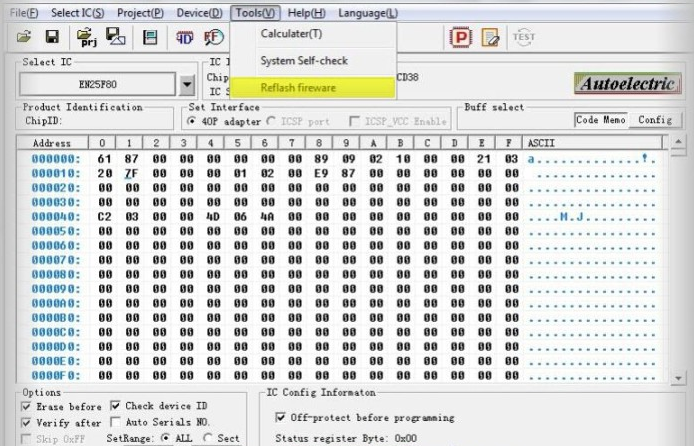Click the EN25F80 chip selection field
The width and height of the screenshot is (694, 447).
tap(98, 84)
